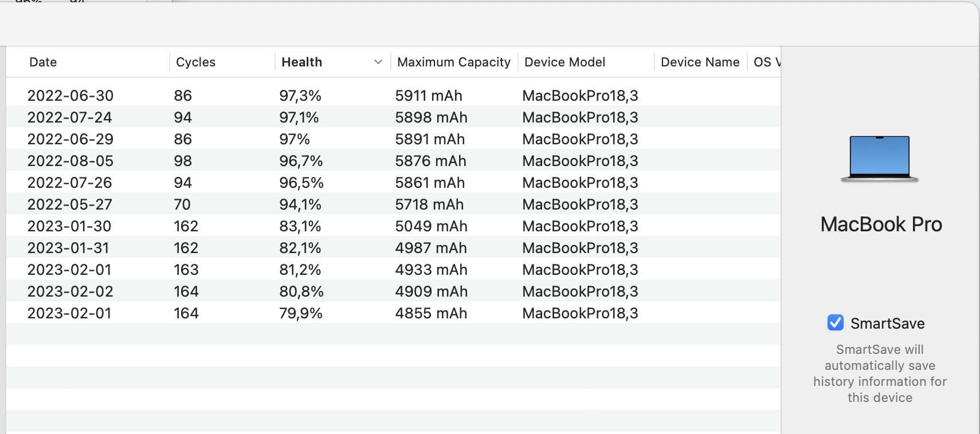Select the 2022-08-05 history row
This screenshot has height=434, width=980.
[70, 161]
